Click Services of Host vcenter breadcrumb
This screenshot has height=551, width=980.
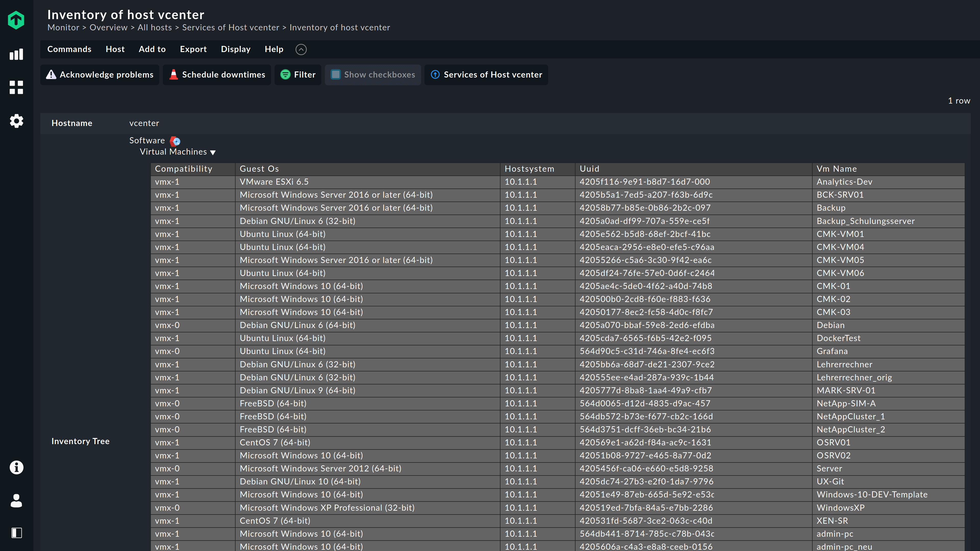[x=230, y=27]
